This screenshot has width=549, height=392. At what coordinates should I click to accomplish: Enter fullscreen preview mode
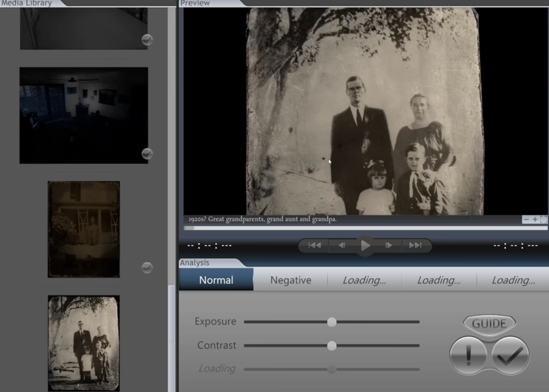[x=543, y=219]
